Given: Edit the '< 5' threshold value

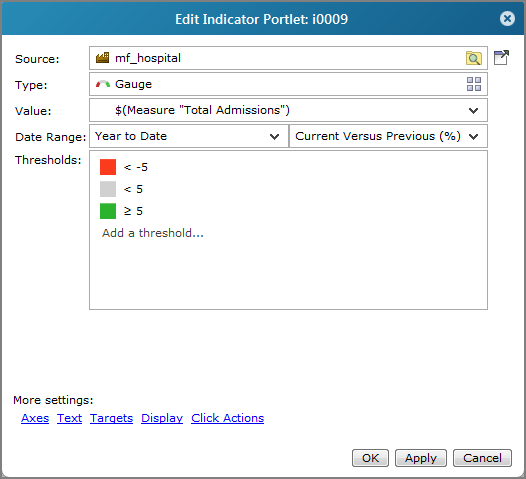Looking at the screenshot, I should coord(134,189).
